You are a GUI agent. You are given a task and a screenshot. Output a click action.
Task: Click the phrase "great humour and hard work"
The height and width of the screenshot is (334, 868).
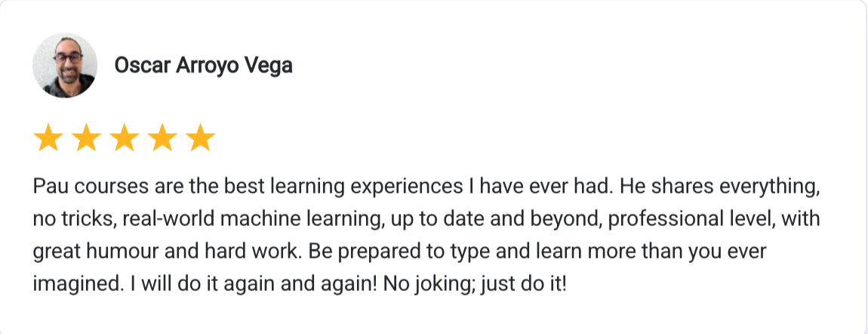coord(168,252)
